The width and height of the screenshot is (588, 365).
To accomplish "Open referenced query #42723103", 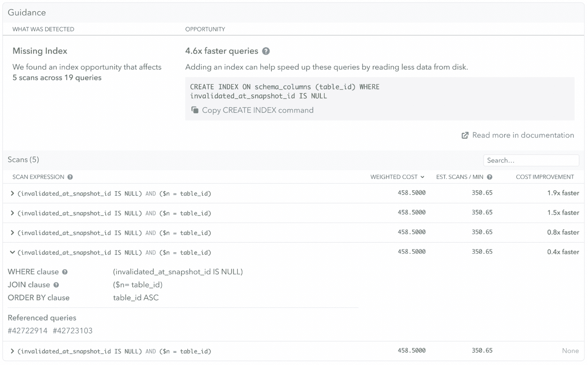I will [x=73, y=331].
